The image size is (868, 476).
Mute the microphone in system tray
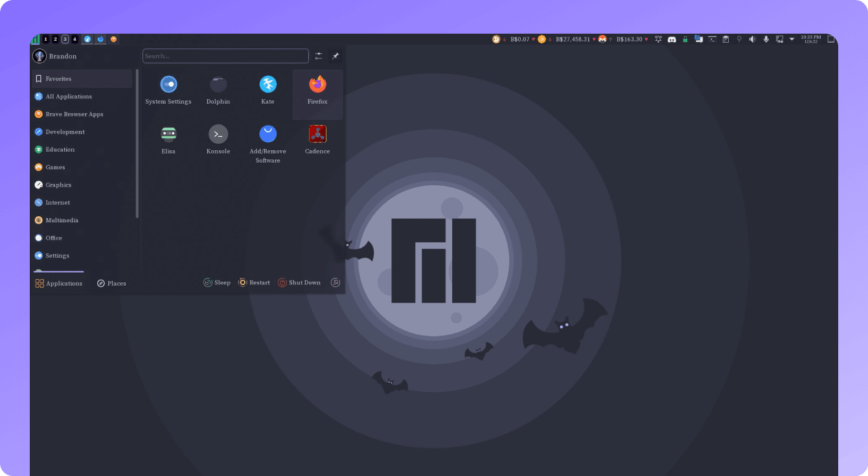(766, 40)
